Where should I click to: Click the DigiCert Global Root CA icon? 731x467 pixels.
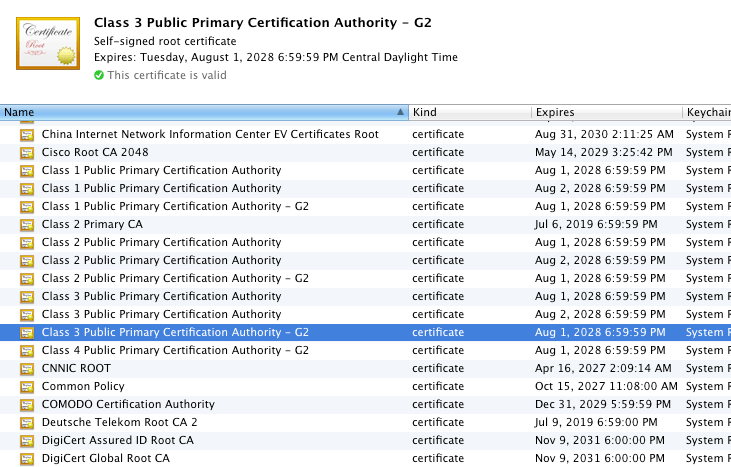pos(27,459)
